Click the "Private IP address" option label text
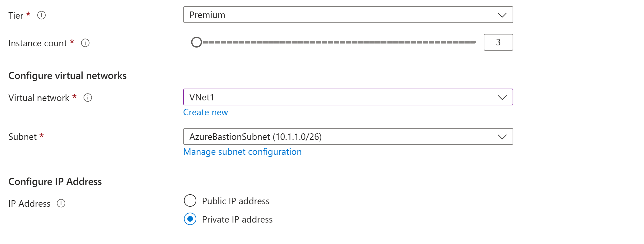The image size is (644, 244). coord(237,219)
